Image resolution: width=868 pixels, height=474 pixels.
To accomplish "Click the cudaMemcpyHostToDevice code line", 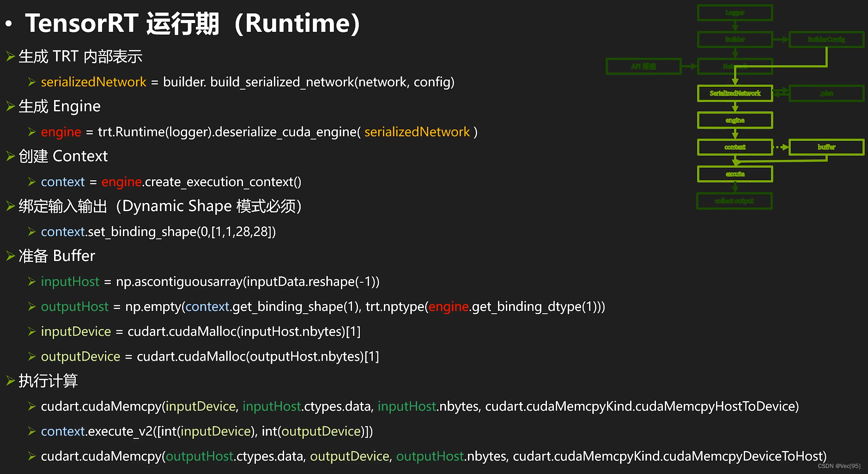I will pos(420,407).
